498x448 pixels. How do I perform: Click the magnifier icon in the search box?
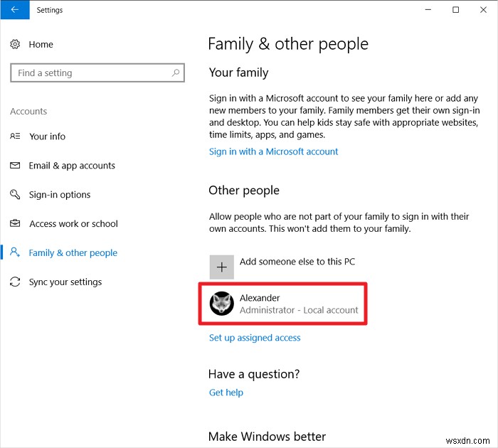point(175,73)
